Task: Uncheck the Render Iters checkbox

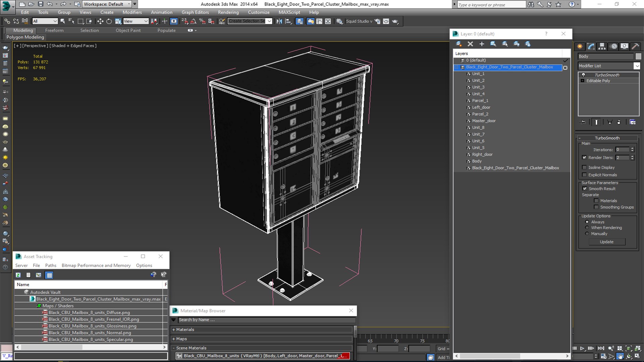Action: (x=584, y=157)
